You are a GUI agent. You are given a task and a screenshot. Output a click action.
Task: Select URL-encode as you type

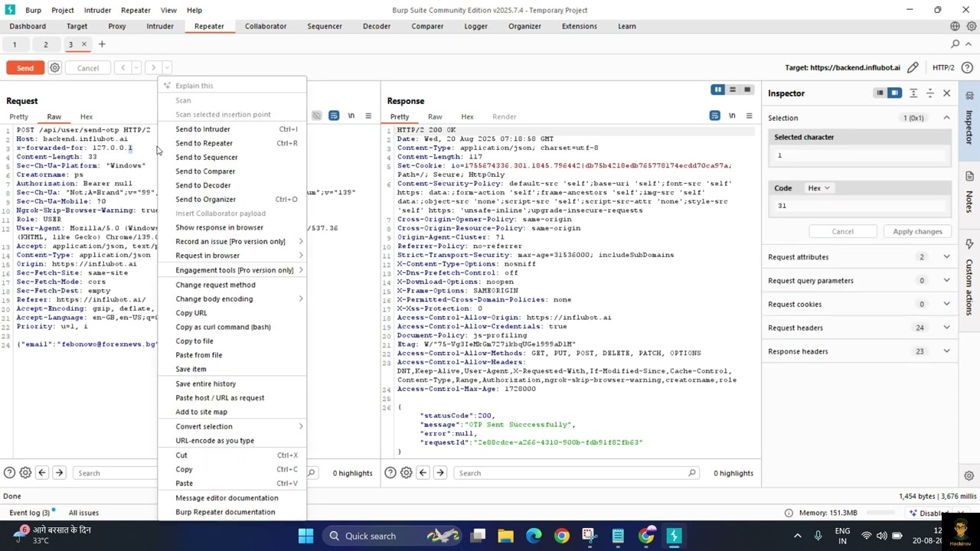(x=231, y=441)
